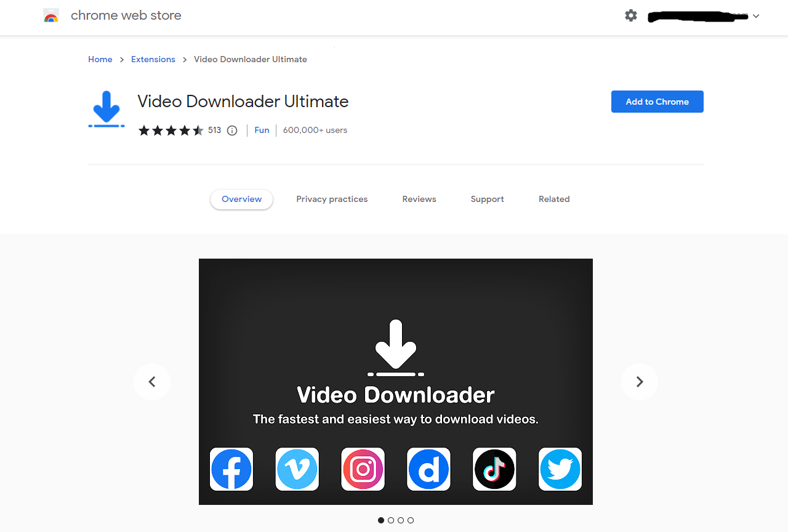788x532 pixels.
Task: Open settings via the gear icon
Action: click(631, 15)
